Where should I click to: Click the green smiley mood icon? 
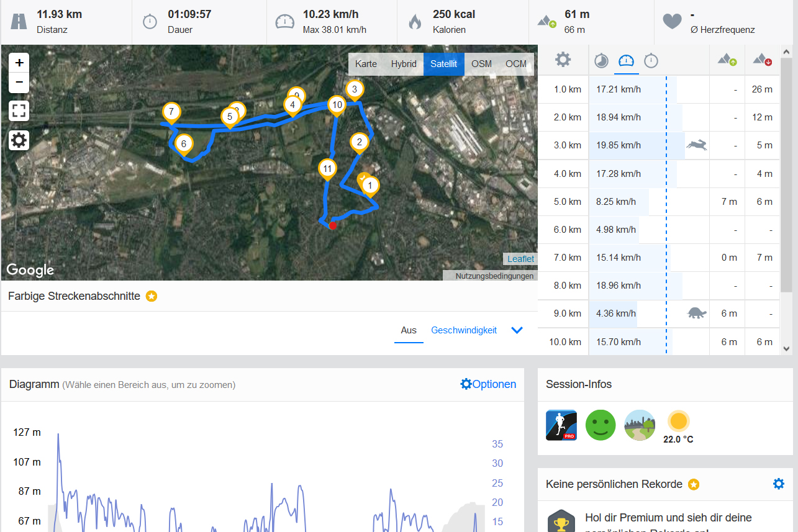click(x=601, y=425)
